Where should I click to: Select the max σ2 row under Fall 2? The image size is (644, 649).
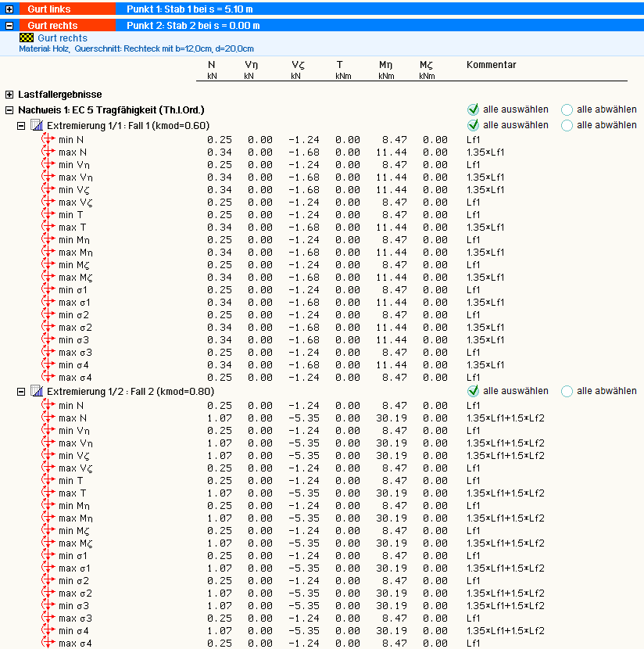coord(76,593)
